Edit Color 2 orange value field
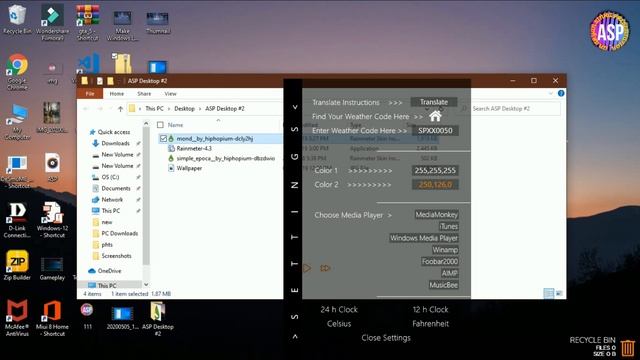This screenshot has height=360, width=640. tap(435, 184)
